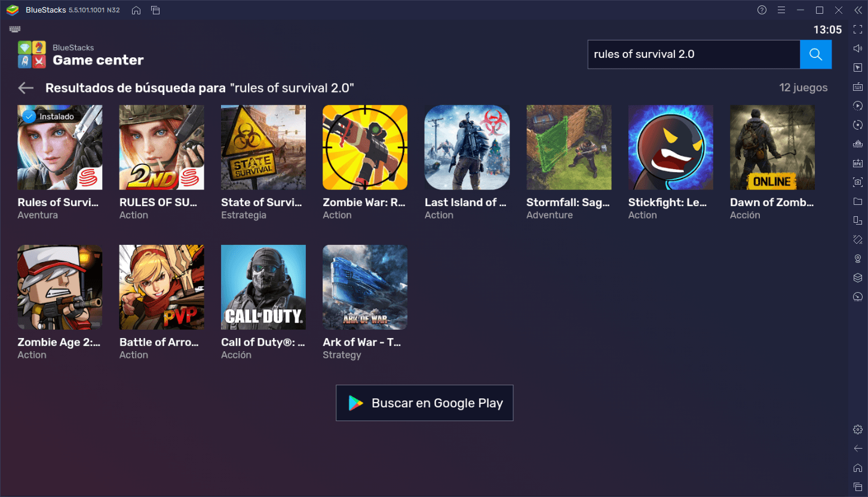
Task: Open recent apps icon in sidebar
Action: pyautogui.click(x=858, y=487)
